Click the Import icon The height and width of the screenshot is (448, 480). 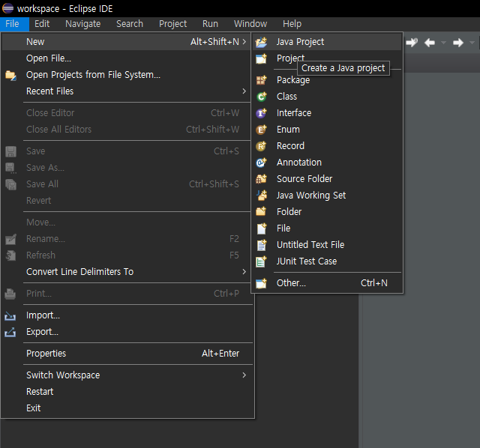[x=10, y=315]
